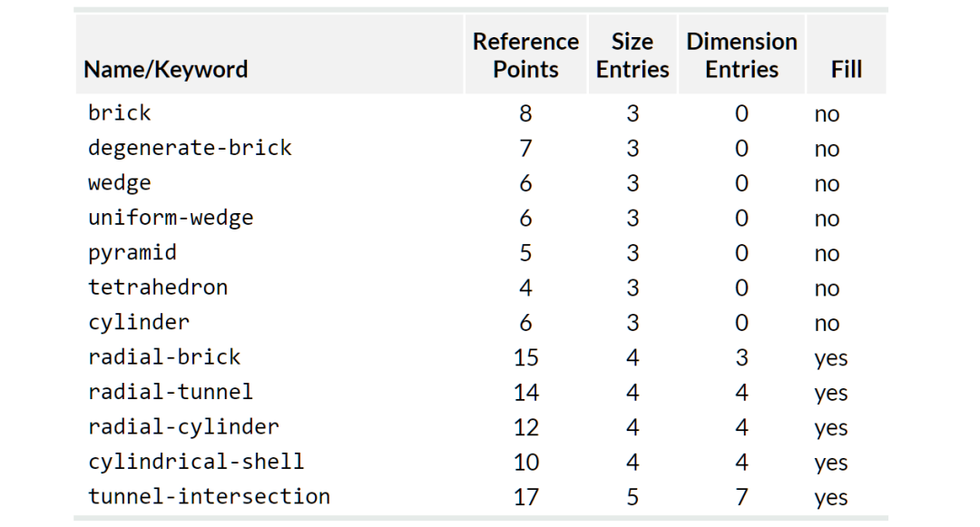Click the pyramid keyword

pyautogui.click(x=132, y=252)
